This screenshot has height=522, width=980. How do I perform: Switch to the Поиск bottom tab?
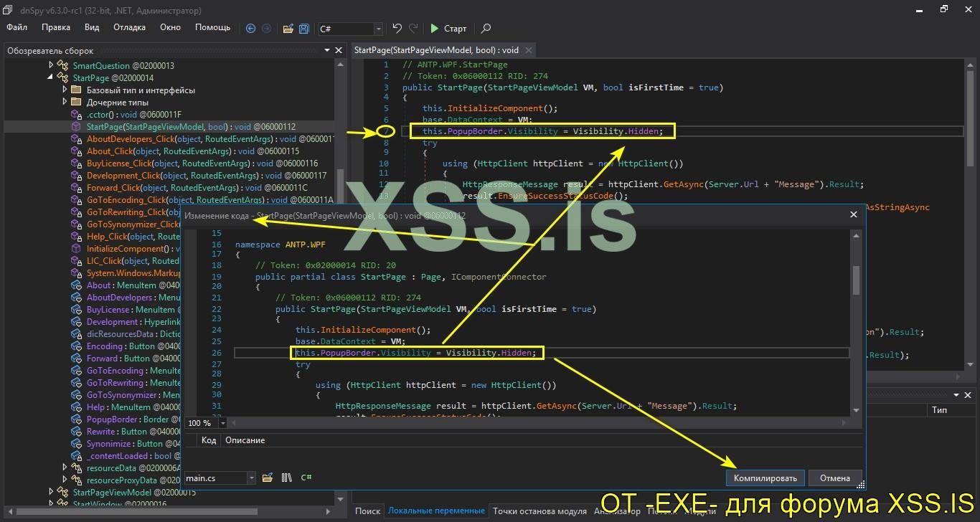(367, 511)
